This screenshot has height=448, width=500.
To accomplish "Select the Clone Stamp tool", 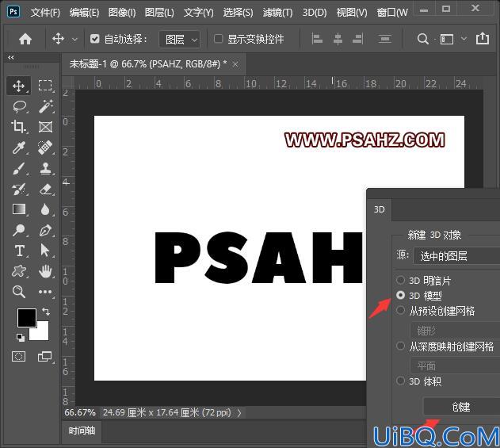I will tap(45, 168).
